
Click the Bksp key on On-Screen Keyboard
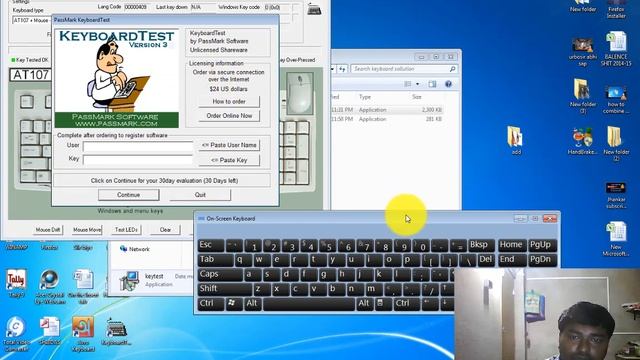tap(481, 245)
